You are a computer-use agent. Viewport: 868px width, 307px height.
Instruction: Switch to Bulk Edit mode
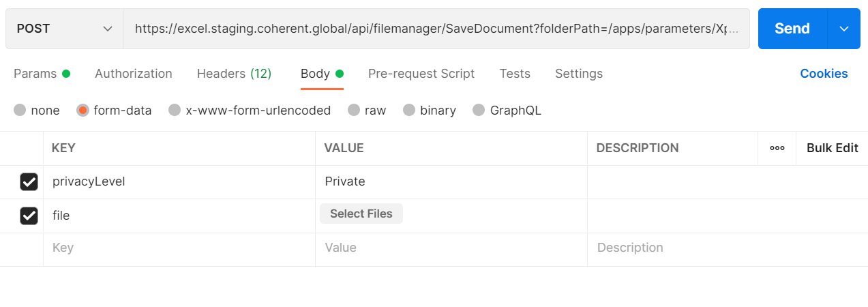pyautogui.click(x=832, y=148)
